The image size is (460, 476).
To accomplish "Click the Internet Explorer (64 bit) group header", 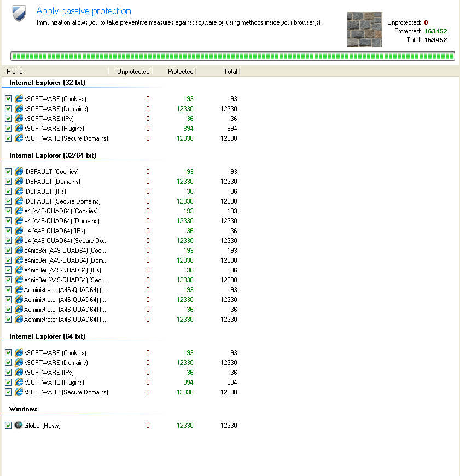I will [47, 336].
